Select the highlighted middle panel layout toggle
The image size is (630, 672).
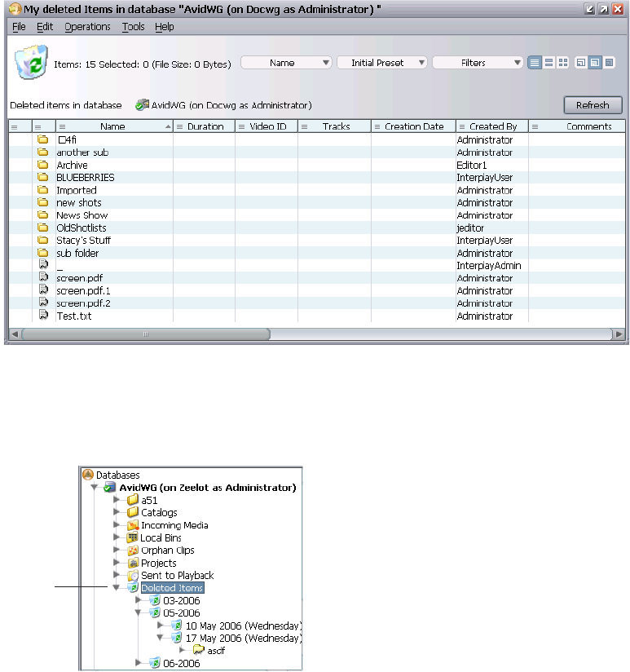pyautogui.click(x=595, y=63)
